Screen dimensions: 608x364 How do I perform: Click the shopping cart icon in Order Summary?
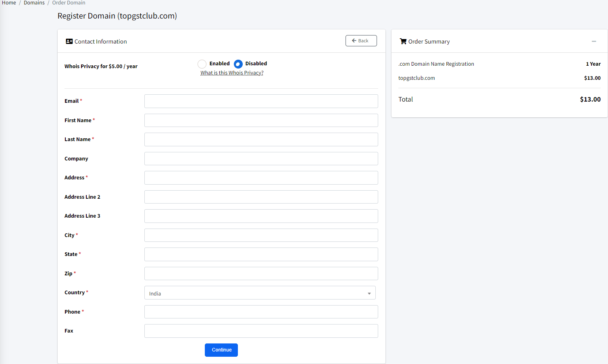[x=403, y=41]
